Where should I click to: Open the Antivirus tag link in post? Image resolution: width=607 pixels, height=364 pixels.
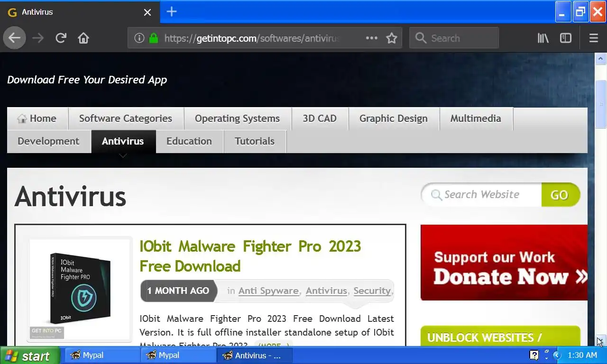[x=326, y=291]
